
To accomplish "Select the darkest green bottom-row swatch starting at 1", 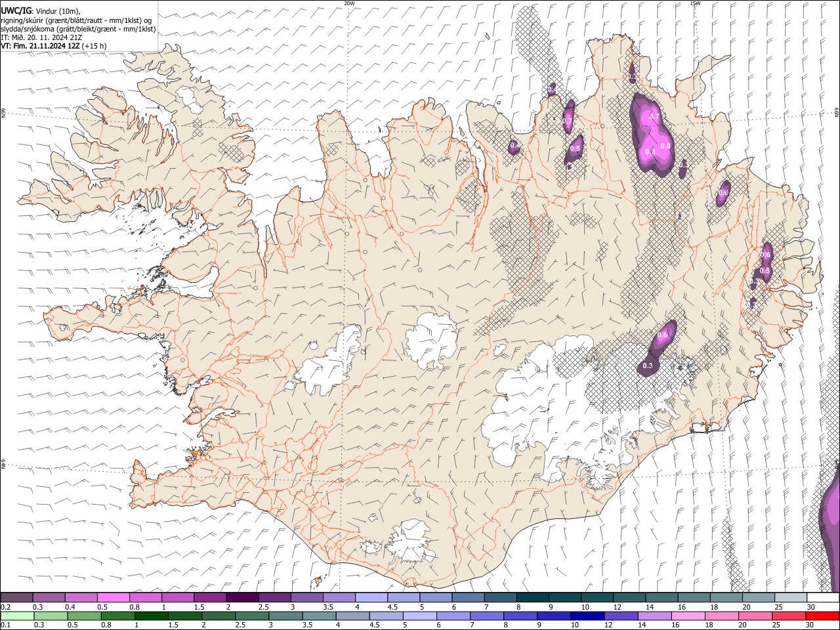I will pyautogui.click(x=152, y=616).
